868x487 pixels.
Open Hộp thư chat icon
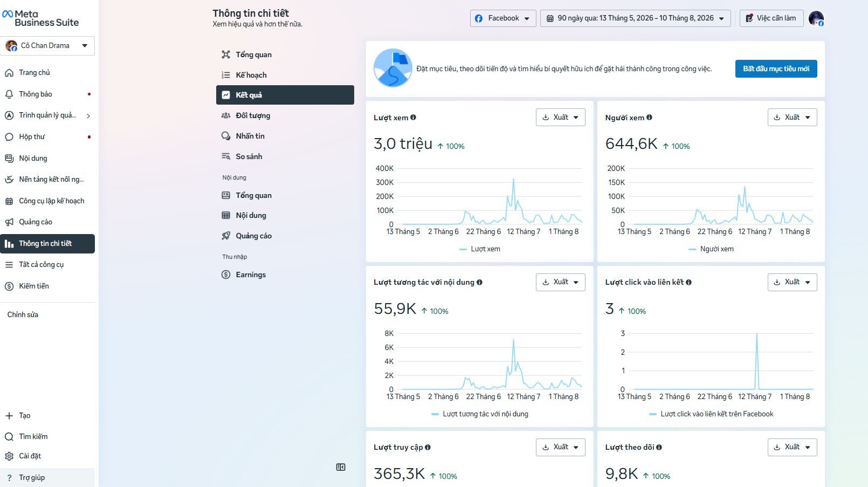point(9,137)
